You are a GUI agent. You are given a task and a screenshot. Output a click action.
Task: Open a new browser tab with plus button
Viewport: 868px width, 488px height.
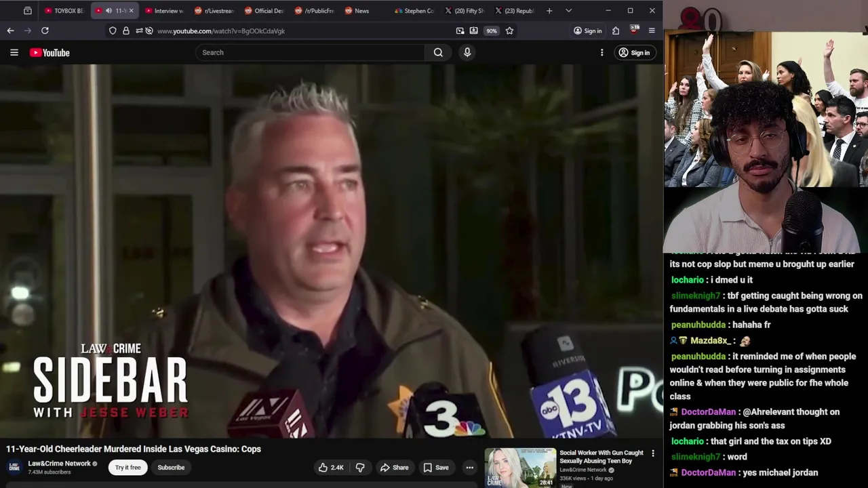pyautogui.click(x=549, y=11)
